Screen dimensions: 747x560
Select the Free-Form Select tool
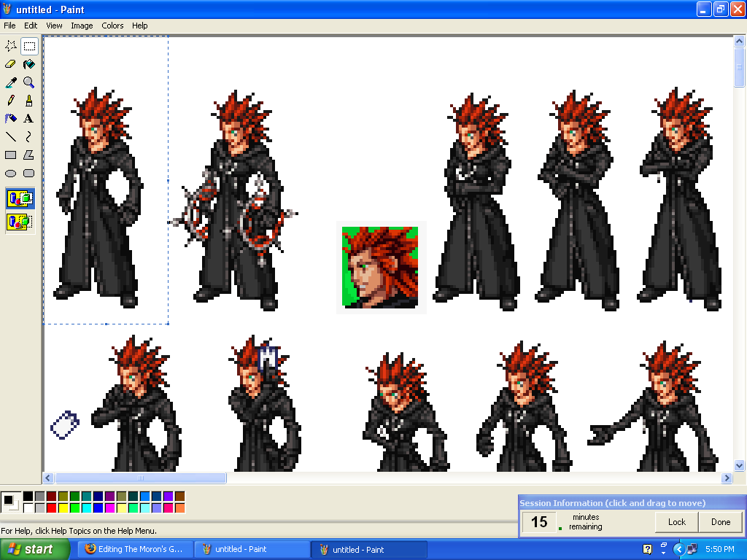tap(11, 46)
